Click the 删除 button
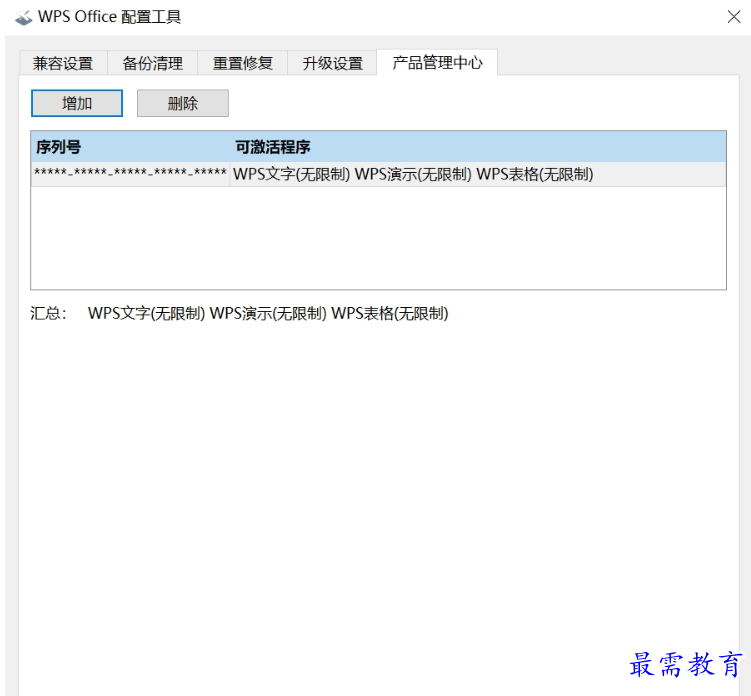Viewport: 751px width, 696px height. pyautogui.click(x=182, y=103)
